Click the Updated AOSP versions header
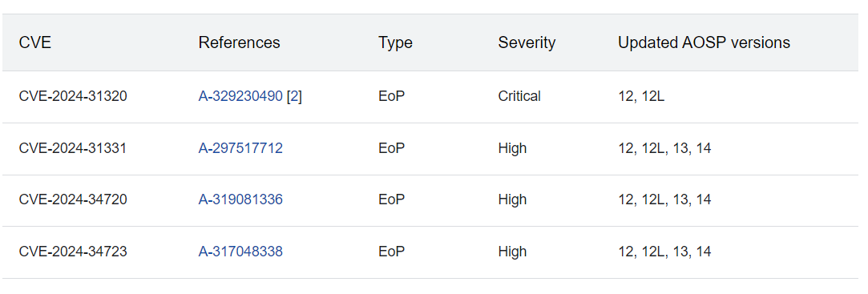The height and width of the screenshot is (294, 868). (x=704, y=42)
